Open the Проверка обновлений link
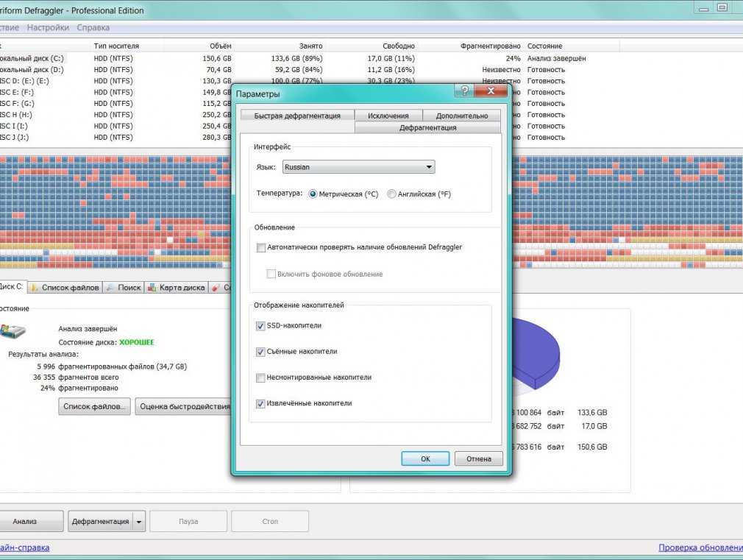This screenshot has width=743, height=560. (700, 547)
